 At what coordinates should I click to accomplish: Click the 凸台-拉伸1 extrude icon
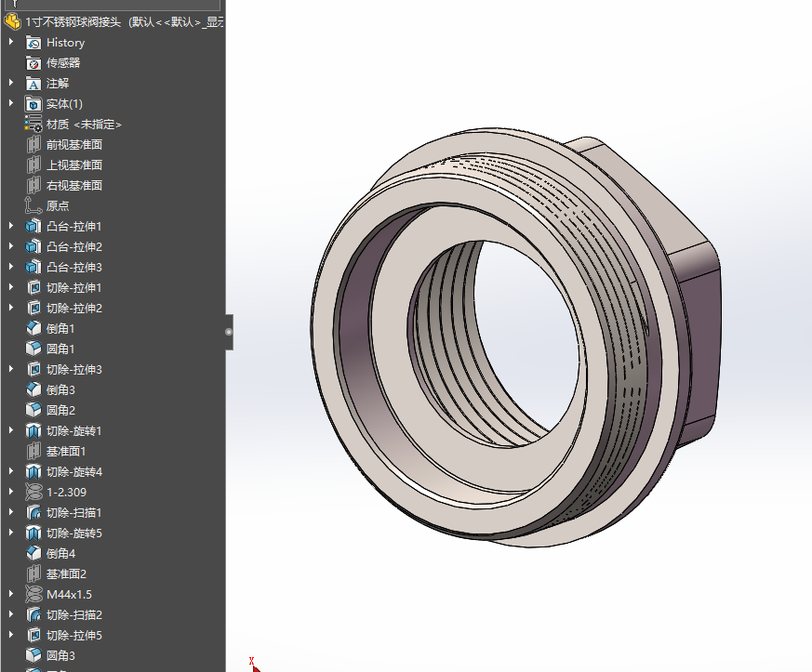click(33, 227)
